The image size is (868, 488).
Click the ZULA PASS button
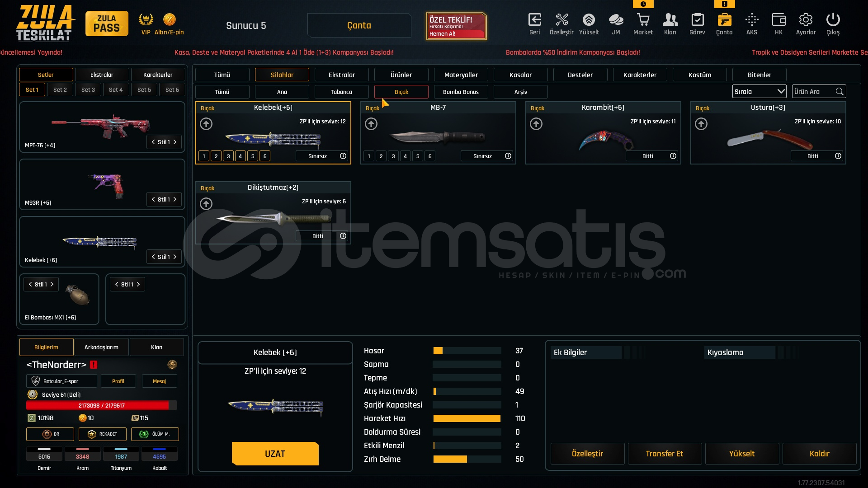point(107,23)
